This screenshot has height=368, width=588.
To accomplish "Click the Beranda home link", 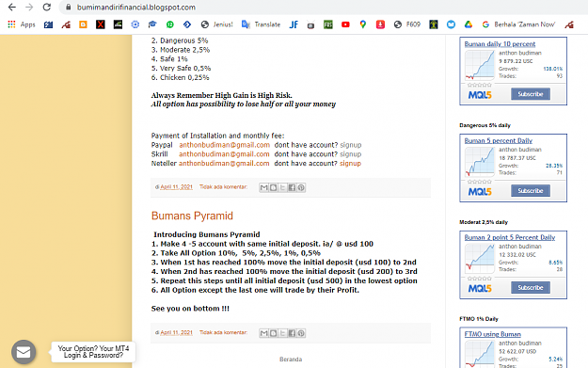I will (291, 360).
